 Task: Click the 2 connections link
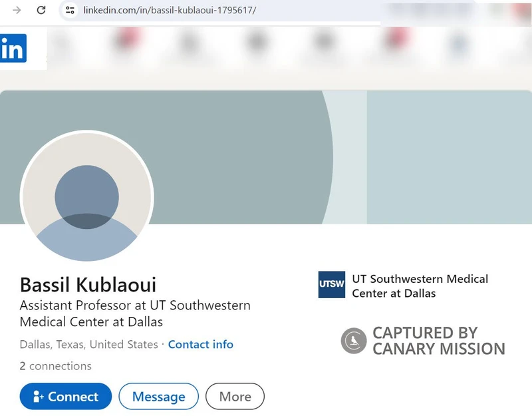(x=56, y=365)
